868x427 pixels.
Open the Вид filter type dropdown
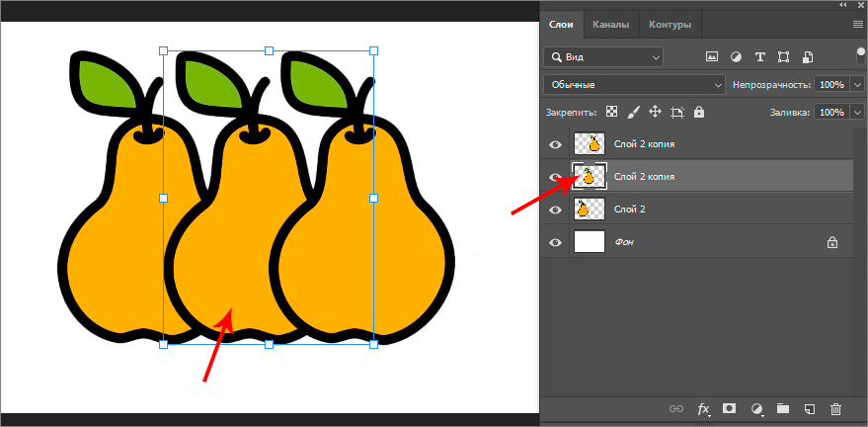(x=602, y=57)
